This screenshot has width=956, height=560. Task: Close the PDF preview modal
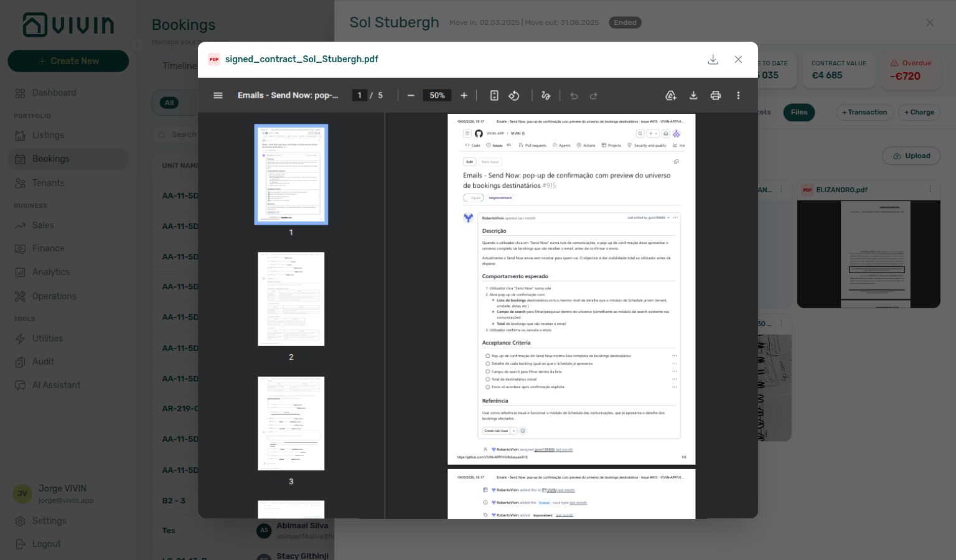tap(738, 59)
